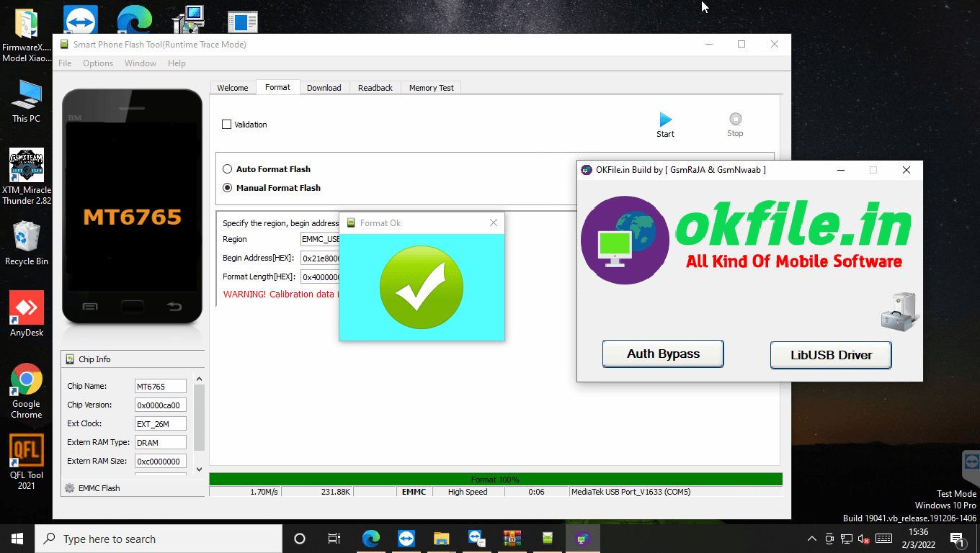Click the muted volume tray icon

click(x=863, y=539)
